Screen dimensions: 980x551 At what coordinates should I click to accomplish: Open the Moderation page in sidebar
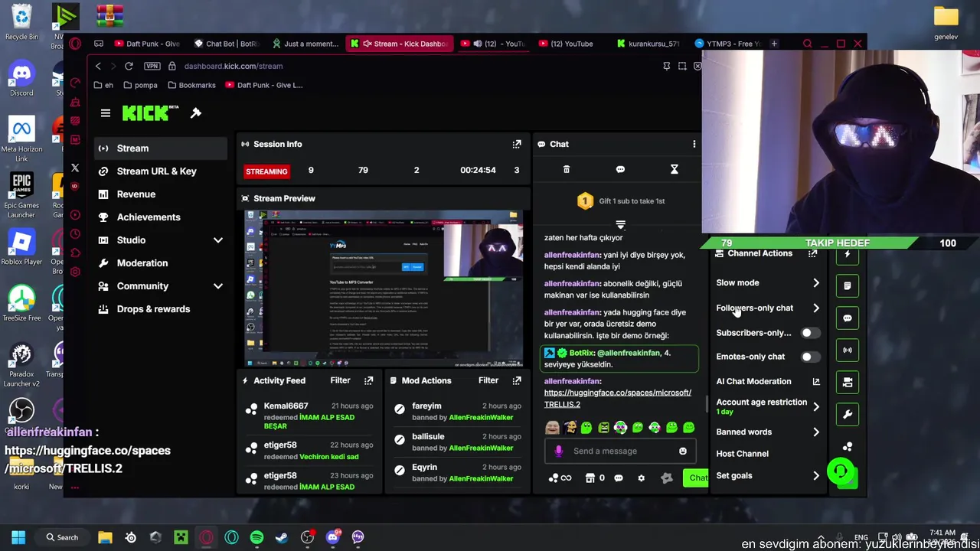pyautogui.click(x=160, y=263)
